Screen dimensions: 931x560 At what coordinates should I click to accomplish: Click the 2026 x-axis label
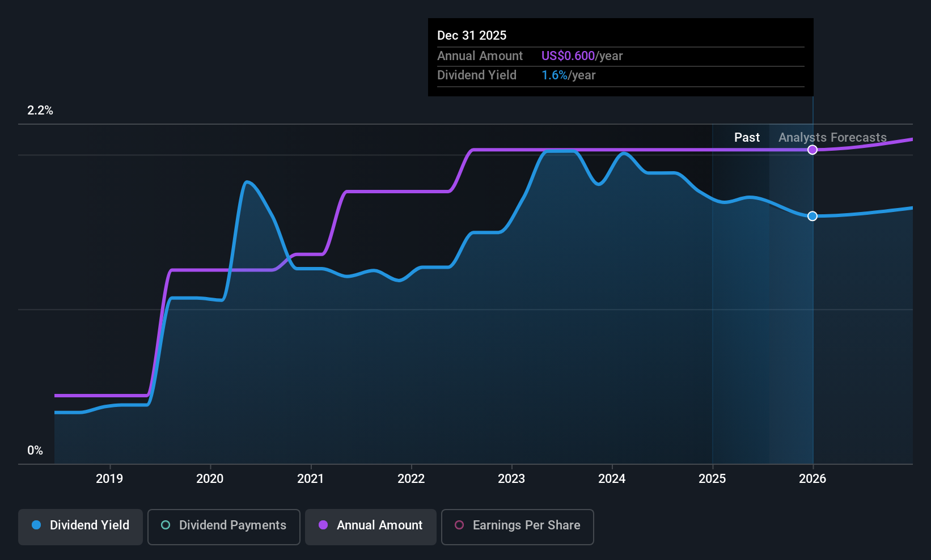click(x=812, y=479)
